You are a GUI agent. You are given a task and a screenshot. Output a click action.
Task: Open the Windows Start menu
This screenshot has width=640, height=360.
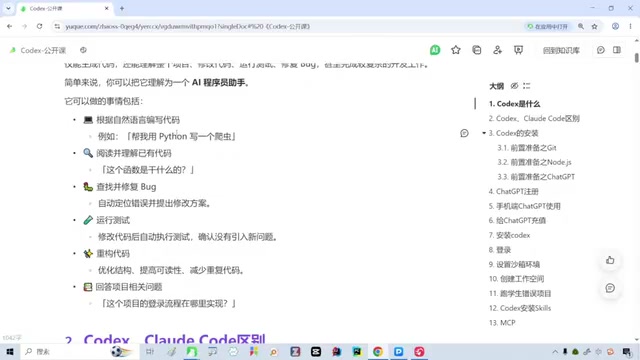10,351
